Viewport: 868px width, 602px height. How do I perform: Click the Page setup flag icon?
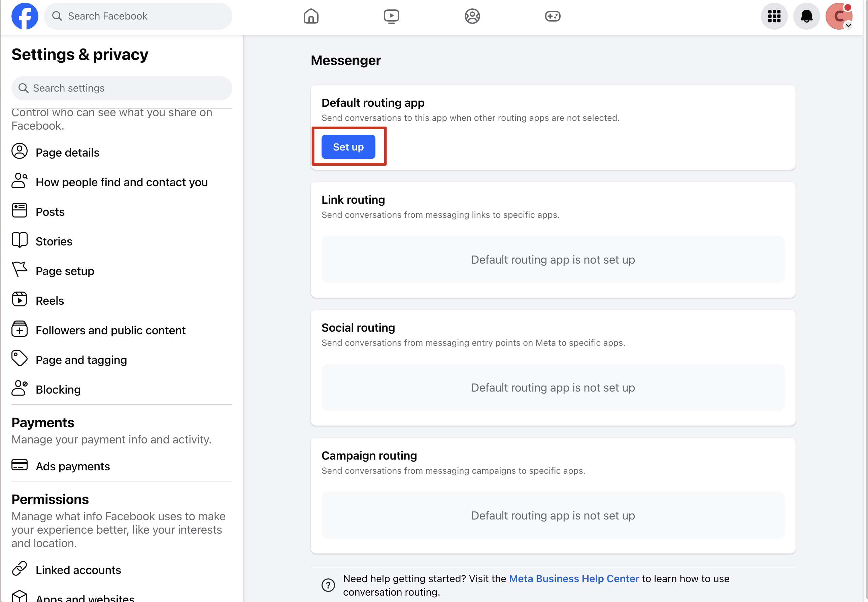20,270
